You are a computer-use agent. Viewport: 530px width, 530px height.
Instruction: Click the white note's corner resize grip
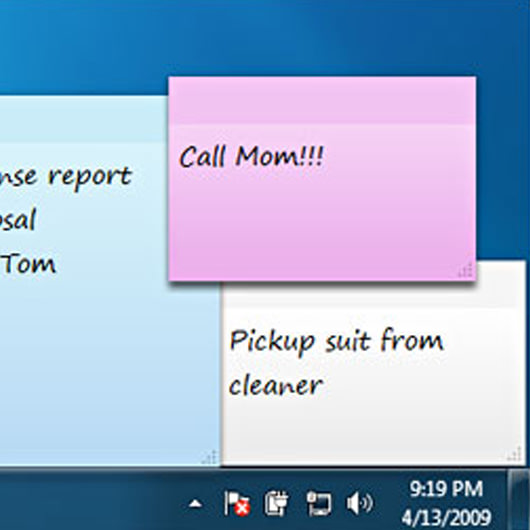pyautogui.click(x=514, y=454)
